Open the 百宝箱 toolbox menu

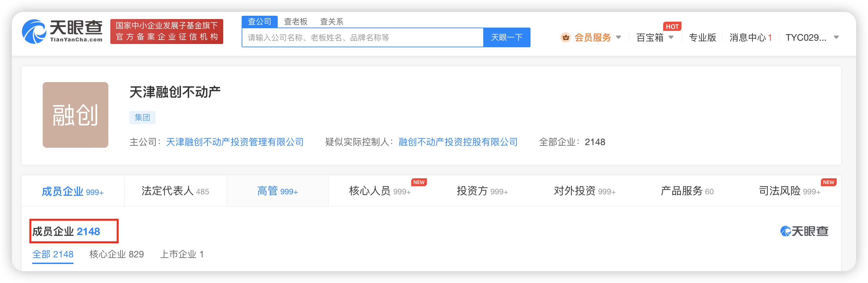(x=650, y=37)
